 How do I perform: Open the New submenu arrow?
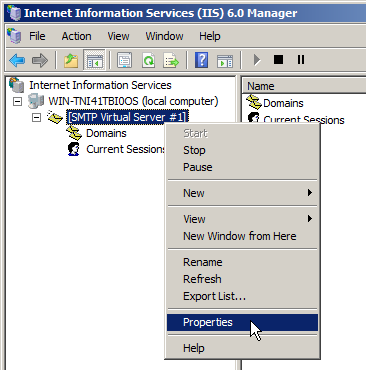tap(310, 193)
